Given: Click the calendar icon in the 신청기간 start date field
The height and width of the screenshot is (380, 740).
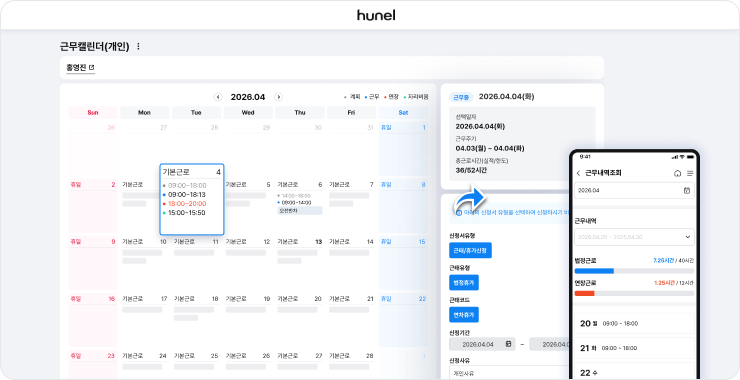Looking at the screenshot, I should [508, 344].
